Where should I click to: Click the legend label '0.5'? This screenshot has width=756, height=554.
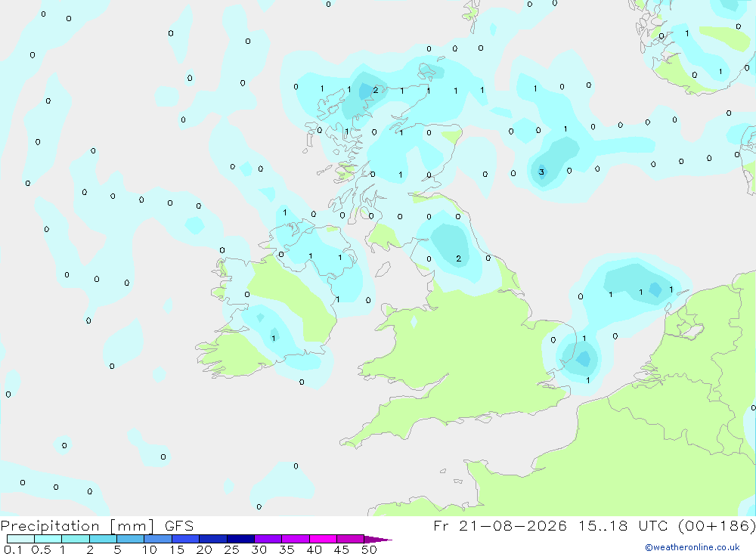coord(41,549)
